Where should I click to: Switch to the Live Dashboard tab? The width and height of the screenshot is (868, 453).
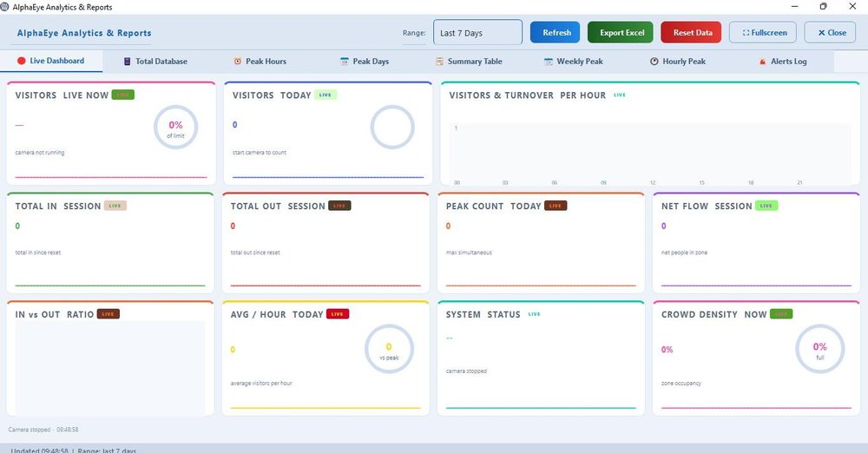pyautogui.click(x=51, y=61)
